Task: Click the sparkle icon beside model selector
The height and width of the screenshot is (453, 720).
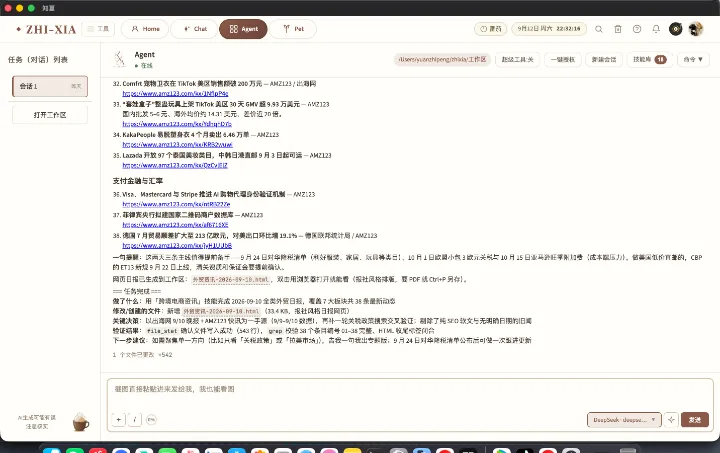Action: (671, 419)
